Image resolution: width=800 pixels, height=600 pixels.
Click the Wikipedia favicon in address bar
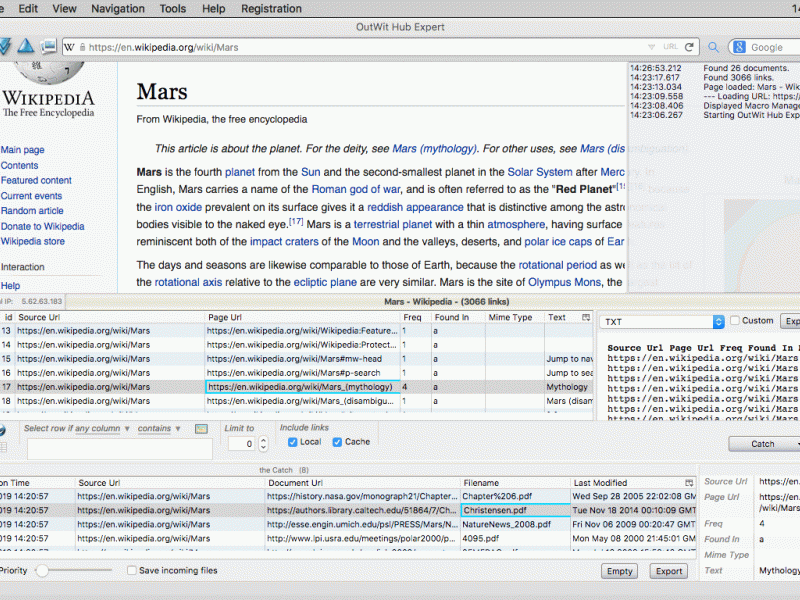pos(69,47)
